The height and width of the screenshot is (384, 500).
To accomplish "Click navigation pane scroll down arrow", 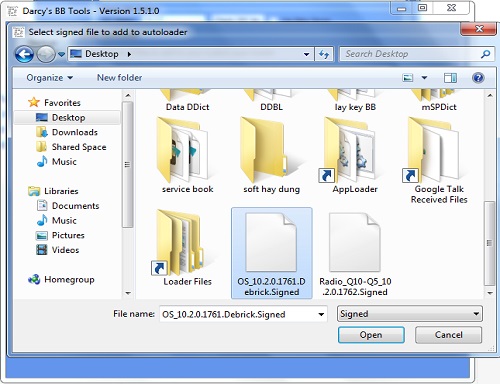I will (x=128, y=293).
